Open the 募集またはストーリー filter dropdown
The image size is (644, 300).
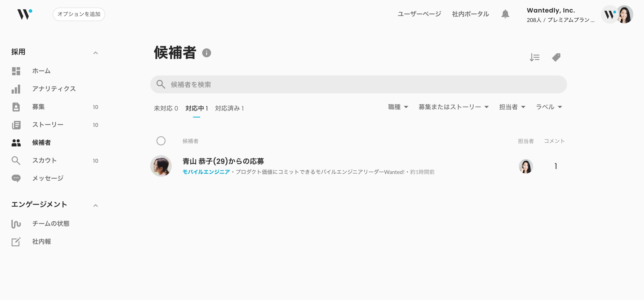point(453,107)
